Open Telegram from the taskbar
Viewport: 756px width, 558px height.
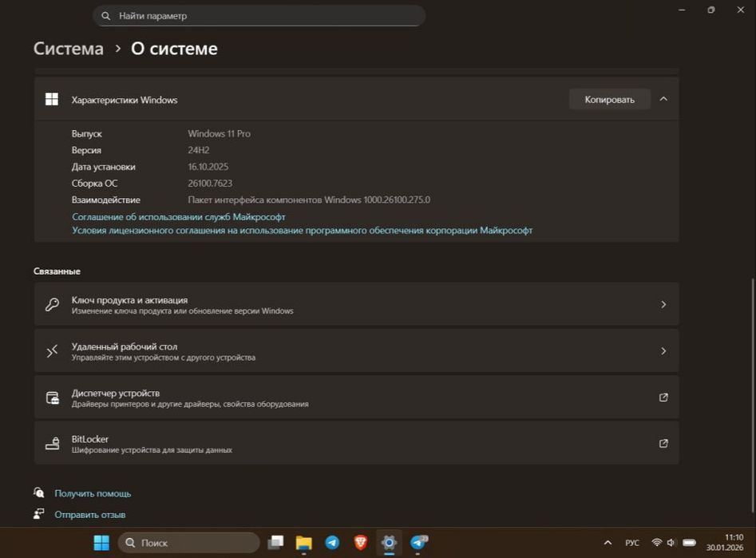pyautogui.click(x=332, y=543)
